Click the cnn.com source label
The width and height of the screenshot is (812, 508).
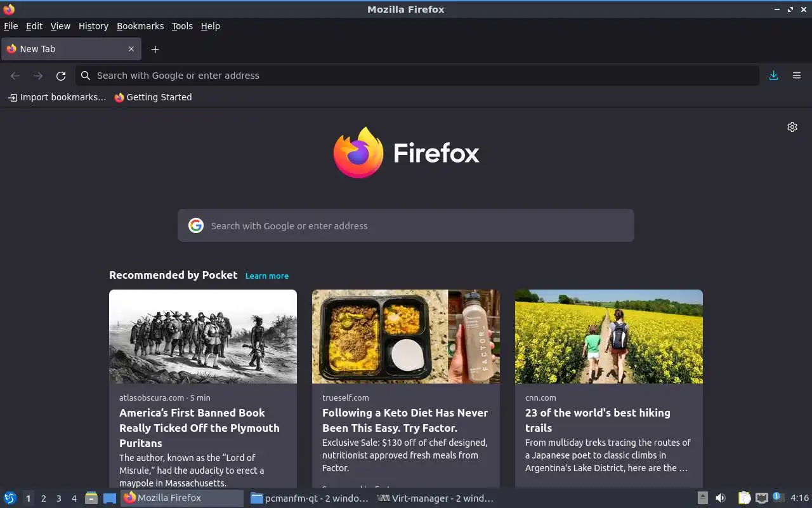pos(540,398)
